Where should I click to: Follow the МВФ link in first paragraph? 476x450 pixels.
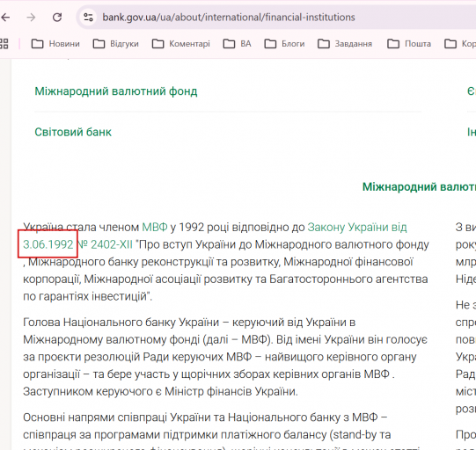[155, 227]
